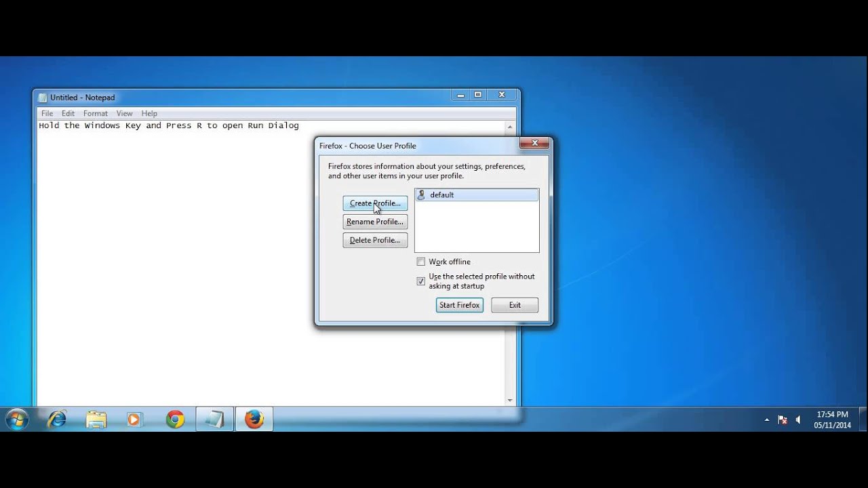Viewport: 868px width, 488px height.
Task: Uncheck Use the selected profile without asking
Action: tap(421, 281)
